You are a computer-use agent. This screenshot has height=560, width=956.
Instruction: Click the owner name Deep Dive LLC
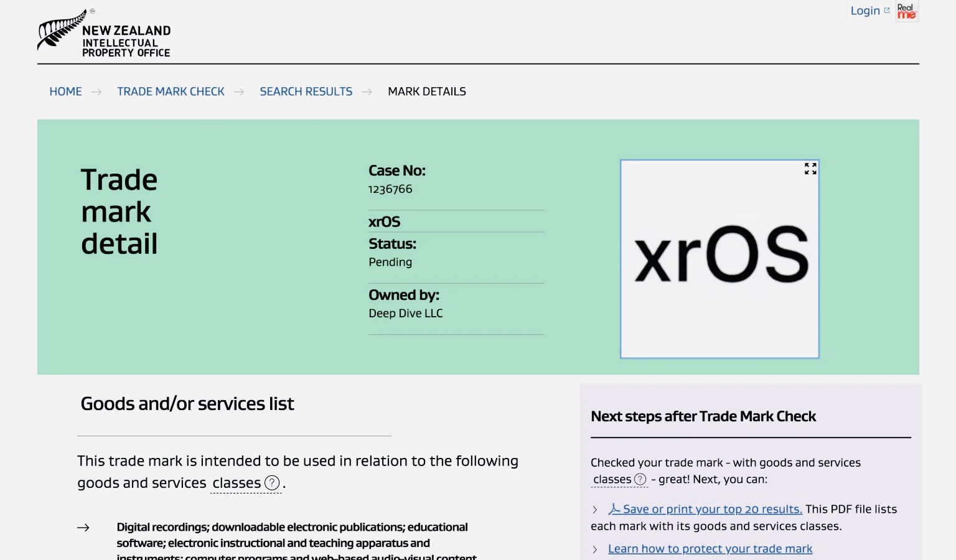pos(406,313)
